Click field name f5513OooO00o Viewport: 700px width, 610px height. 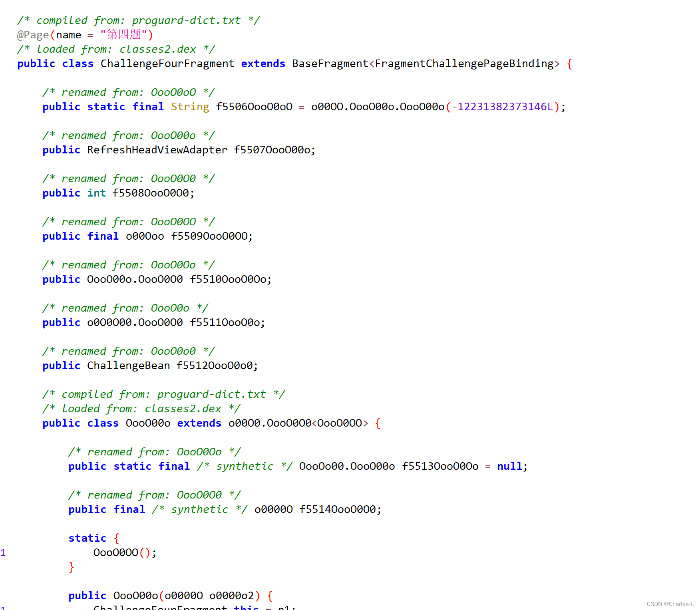[440, 467]
